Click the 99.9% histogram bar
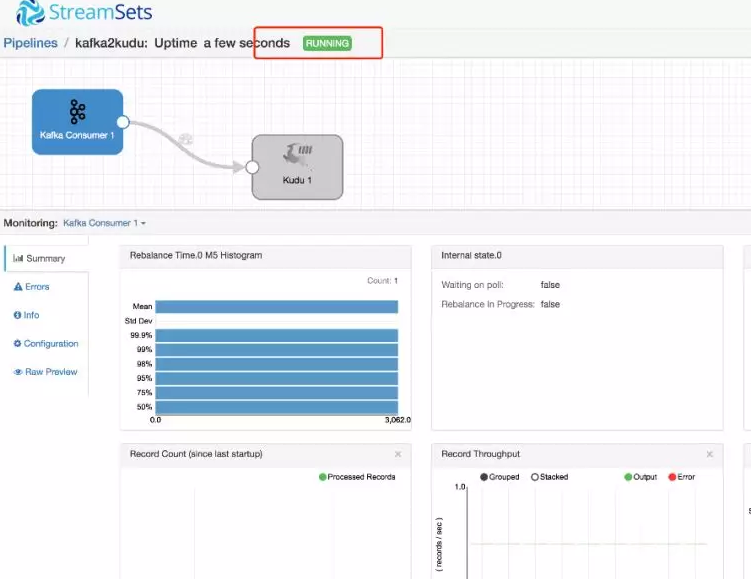The height and width of the screenshot is (579, 751). point(277,335)
